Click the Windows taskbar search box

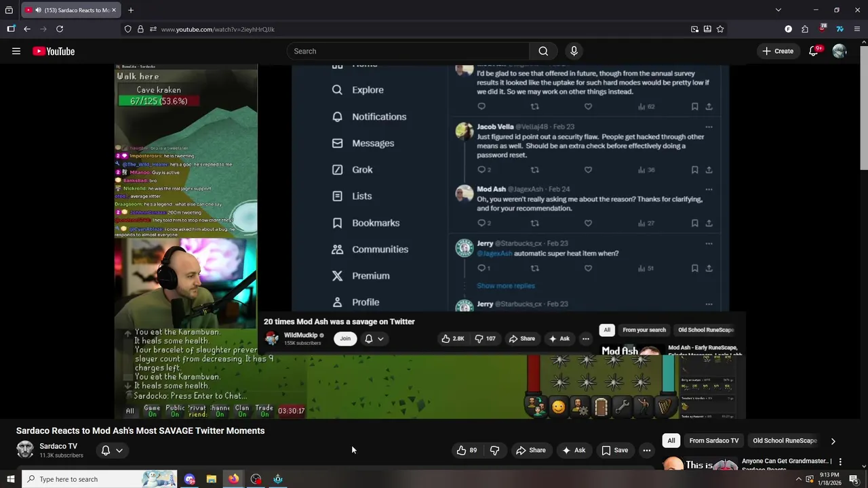(x=99, y=479)
